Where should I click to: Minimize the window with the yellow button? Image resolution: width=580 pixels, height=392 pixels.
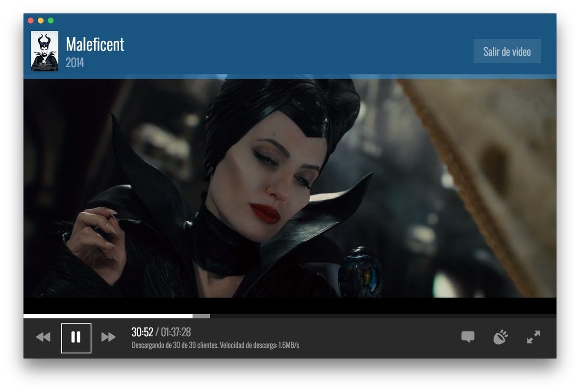click(41, 21)
